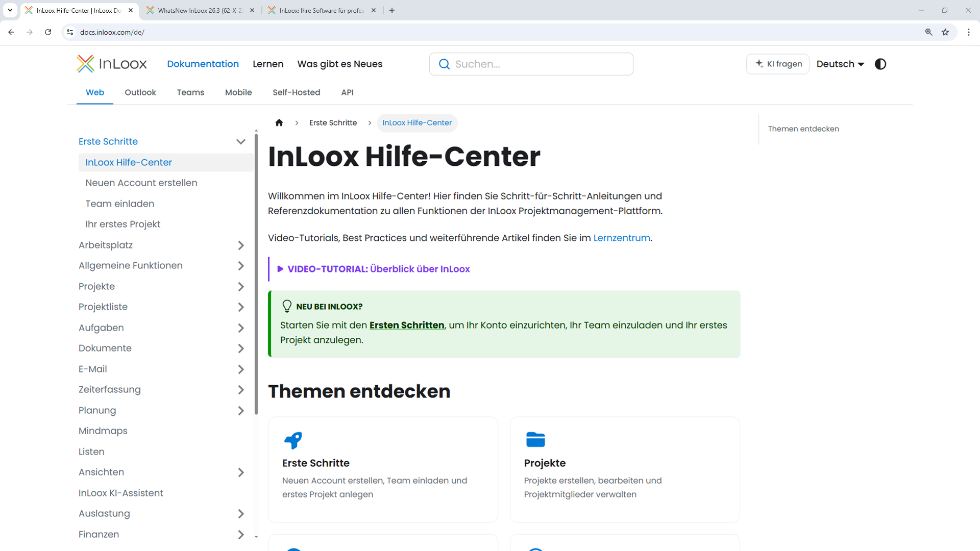Image resolution: width=980 pixels, height=551 pixels.
Task: Open Listen in the sidebar
Action: [x=91, y=452]
